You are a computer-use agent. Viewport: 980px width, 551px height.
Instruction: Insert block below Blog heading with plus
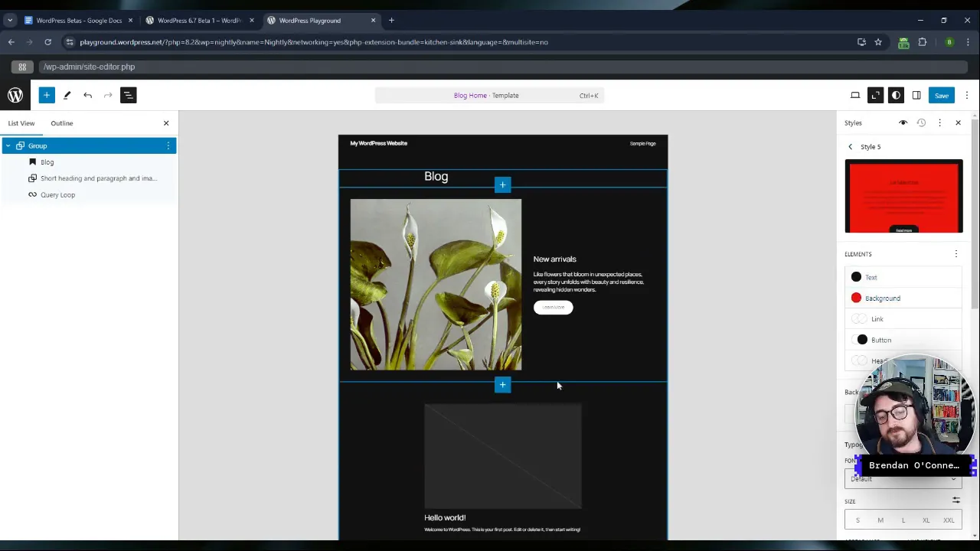(502, 184)
